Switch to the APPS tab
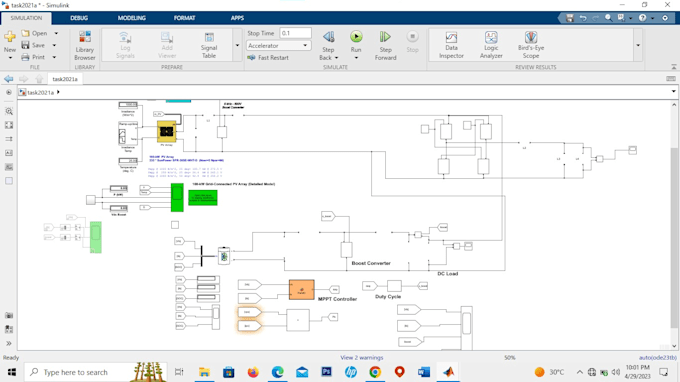This screenshot has width=680, height=382. pos(237,18)
